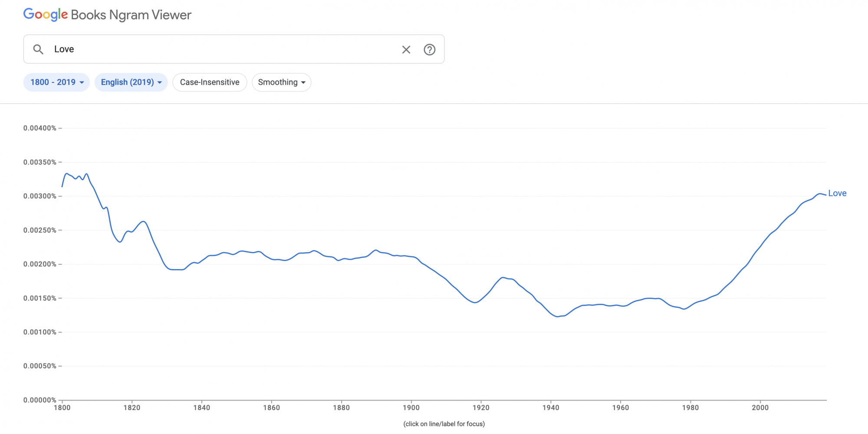Click the blue Love line near 1940 dip
Screen dimensions: 868x434
(x=559, y=316)
